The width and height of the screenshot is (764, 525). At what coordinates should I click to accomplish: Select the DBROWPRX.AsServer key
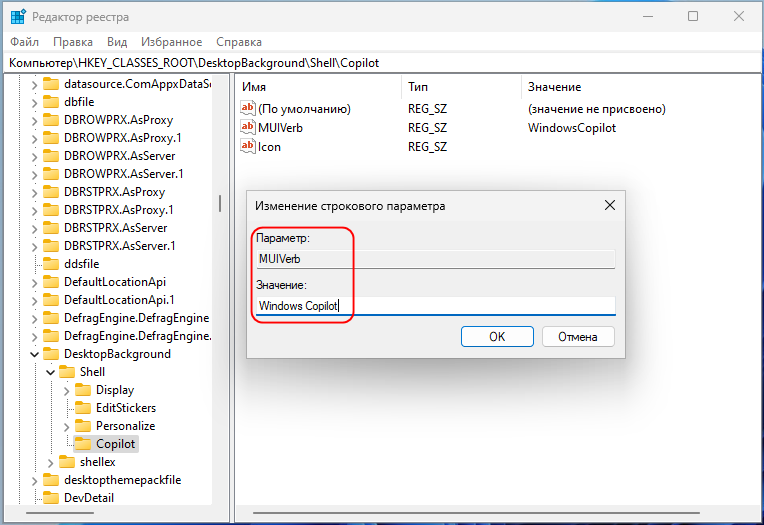click(x=119, y=156)
